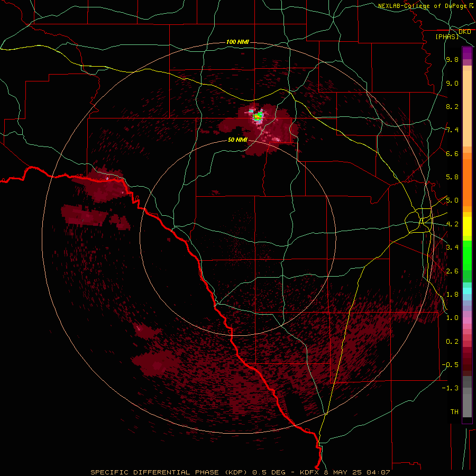Click the 5.0 scale value
Screen dimensions: 476x476
pos(452,200)
